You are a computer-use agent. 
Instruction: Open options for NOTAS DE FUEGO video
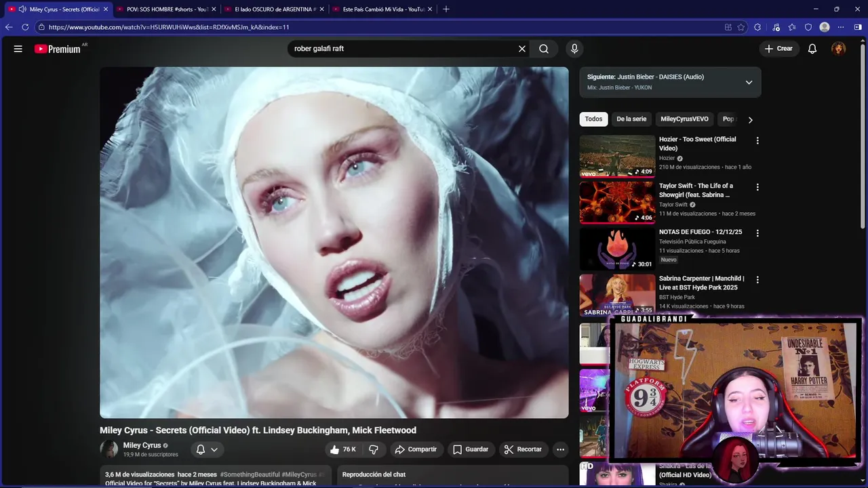pyautogui.click(x=757, y=233)
